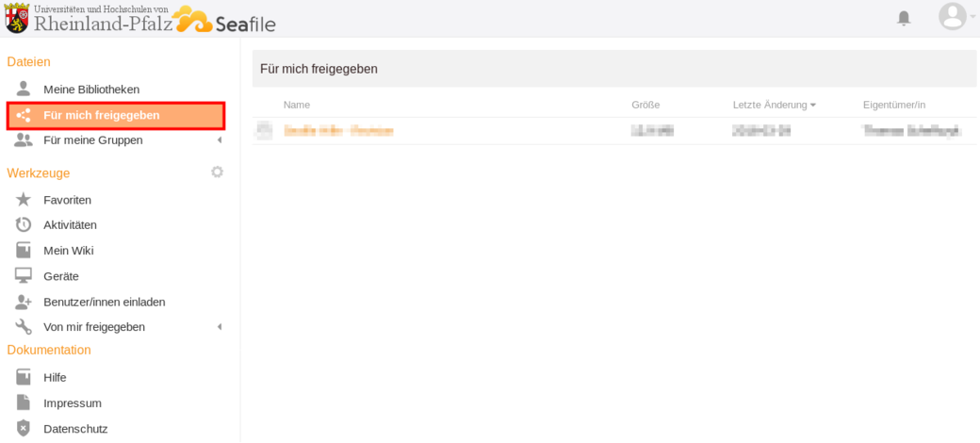Expand the Von mir freigegeben submenu arrow

pos(220,327)
